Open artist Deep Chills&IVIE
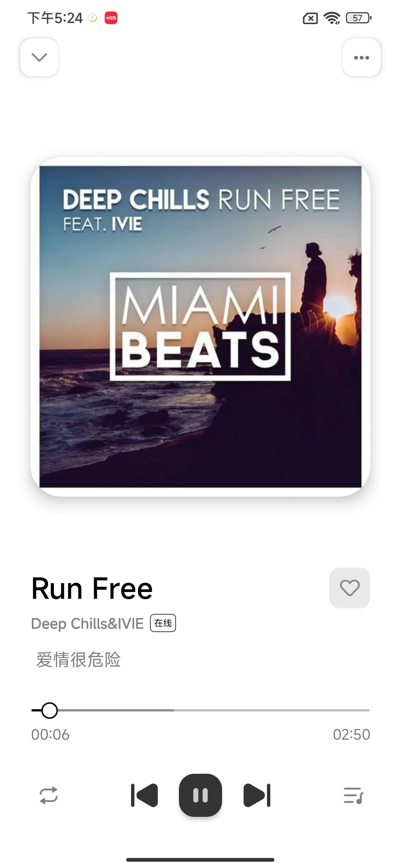This screenshot has width=401, height=868. 87,624
